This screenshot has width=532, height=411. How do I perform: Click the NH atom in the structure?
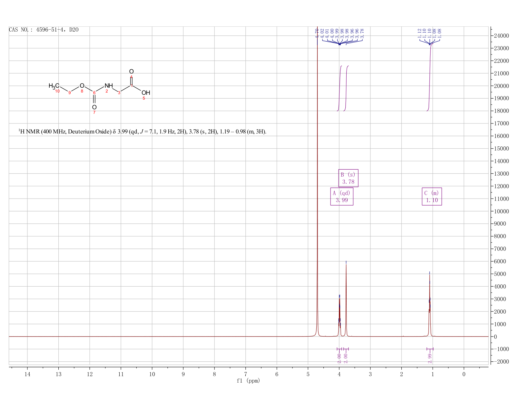pyautogui.click(x=109, y=86)
